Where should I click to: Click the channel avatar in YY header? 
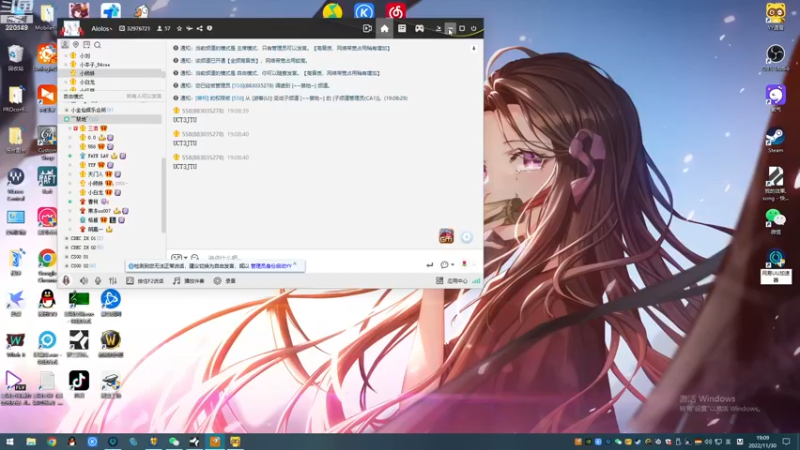[x=72, y=29]
